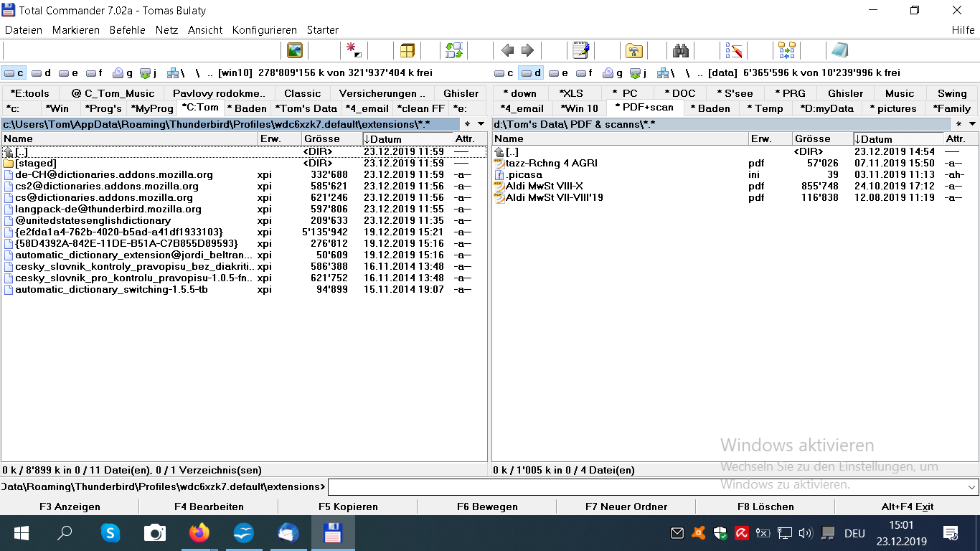980x551 pixels.
Task: Switch left panel to drive g
Action: click(x=123, y=72)
